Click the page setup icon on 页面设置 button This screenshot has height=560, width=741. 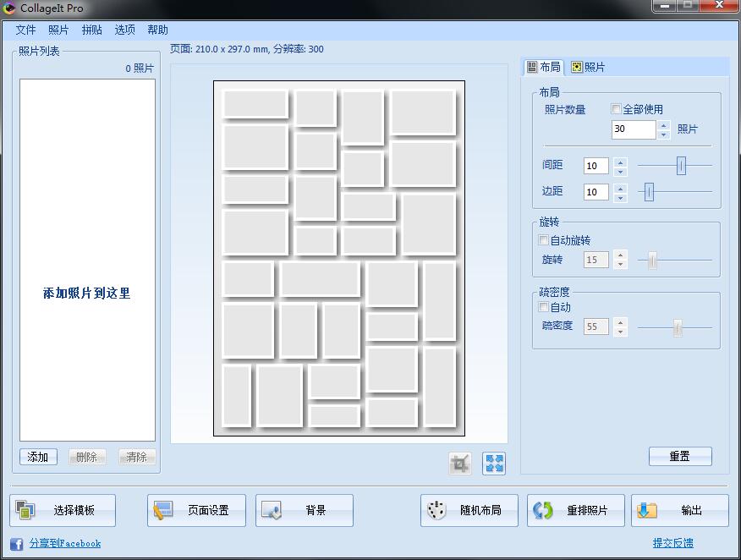click(x=163, y=509)
